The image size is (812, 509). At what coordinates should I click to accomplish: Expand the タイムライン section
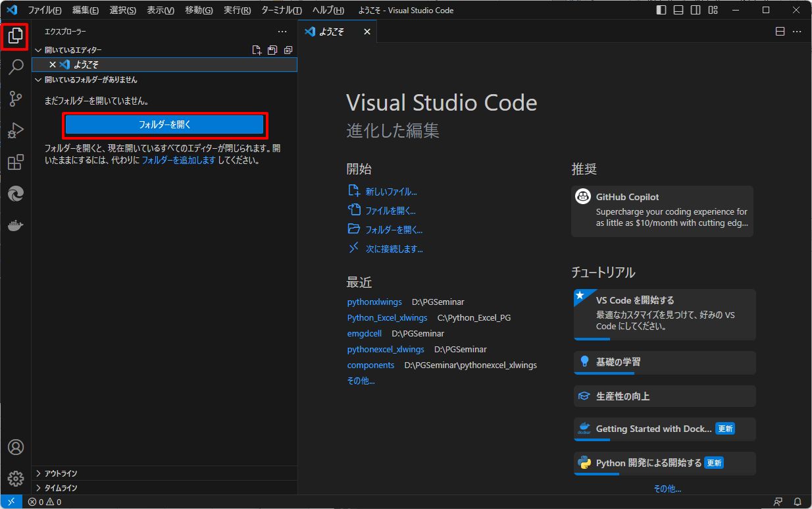coord(165,488)
